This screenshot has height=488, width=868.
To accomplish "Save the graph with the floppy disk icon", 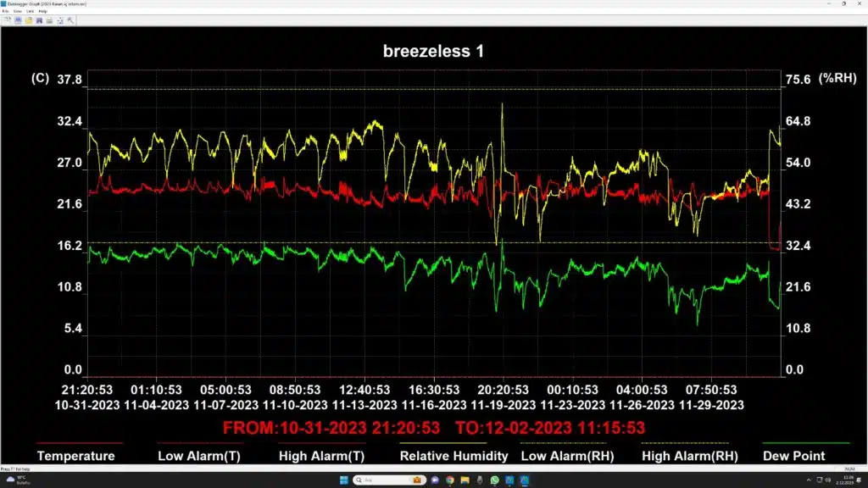I will (x=39, y=20).
